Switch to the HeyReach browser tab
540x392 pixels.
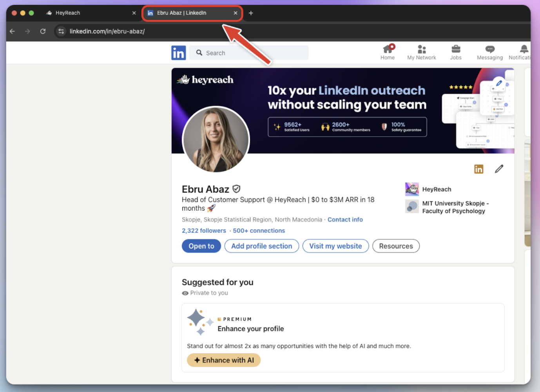(x=90, y=13)
